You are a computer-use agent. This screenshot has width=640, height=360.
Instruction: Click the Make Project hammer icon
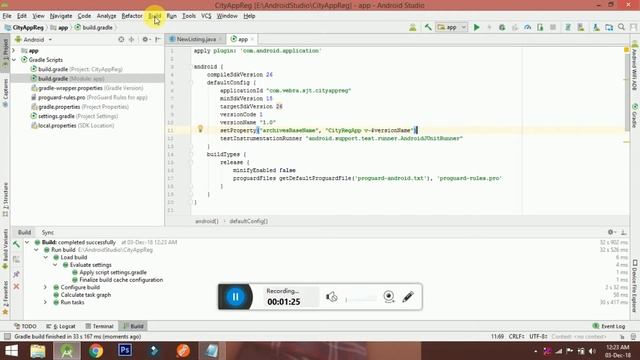(x=428, y=27)
